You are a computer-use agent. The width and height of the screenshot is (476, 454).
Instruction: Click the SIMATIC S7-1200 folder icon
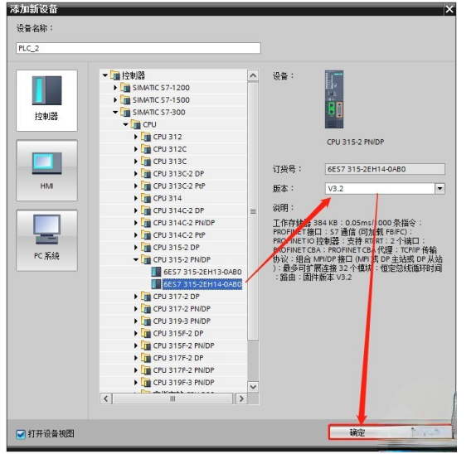pos(125,88)
